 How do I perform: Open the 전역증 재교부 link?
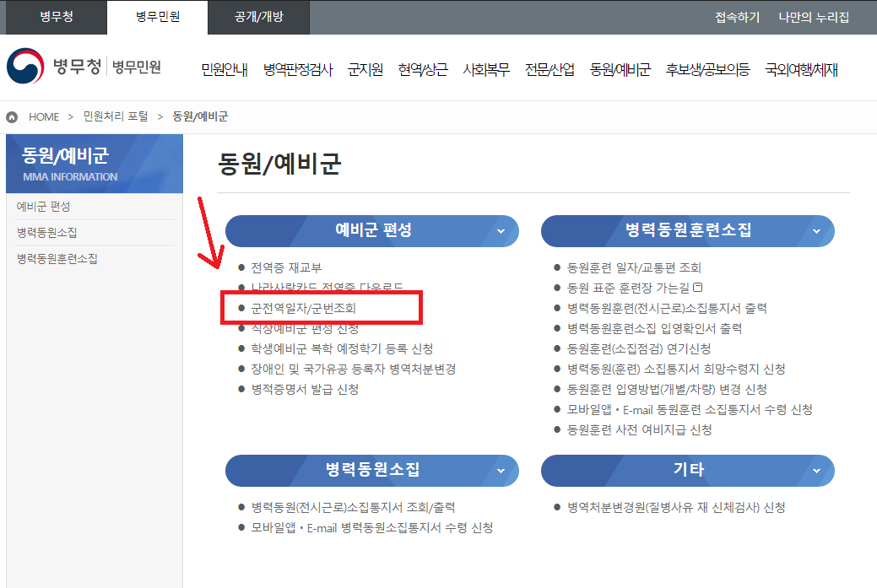coord(286,268)
